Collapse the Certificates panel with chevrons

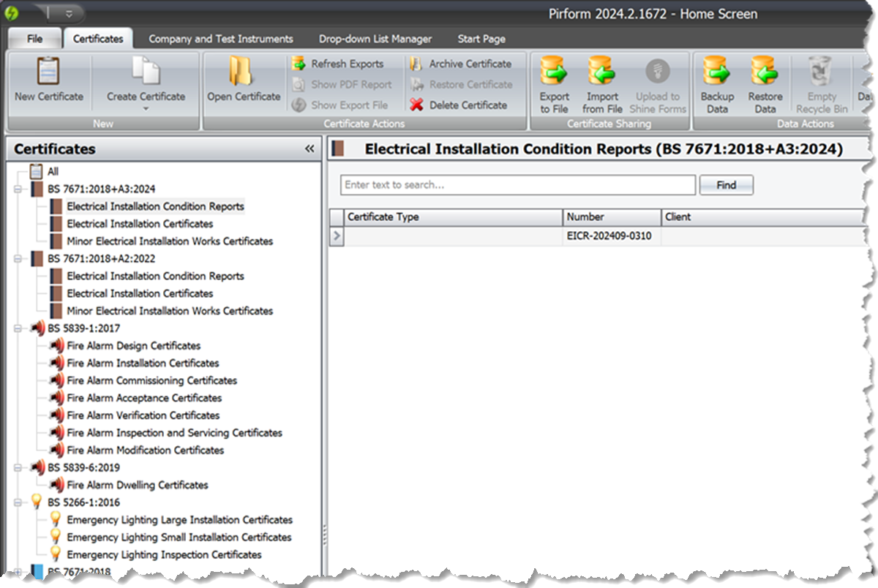click(309, 149)
